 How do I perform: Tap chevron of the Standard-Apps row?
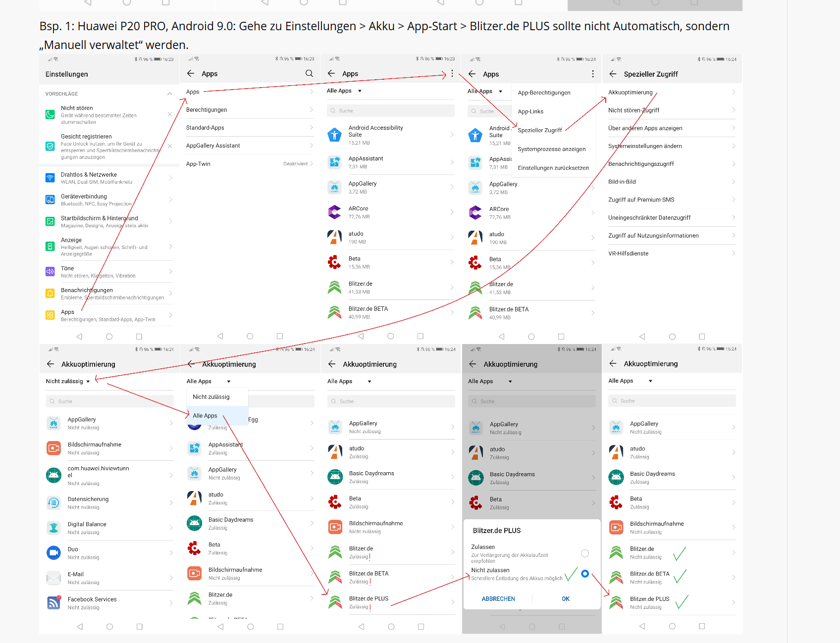[312, 127]
